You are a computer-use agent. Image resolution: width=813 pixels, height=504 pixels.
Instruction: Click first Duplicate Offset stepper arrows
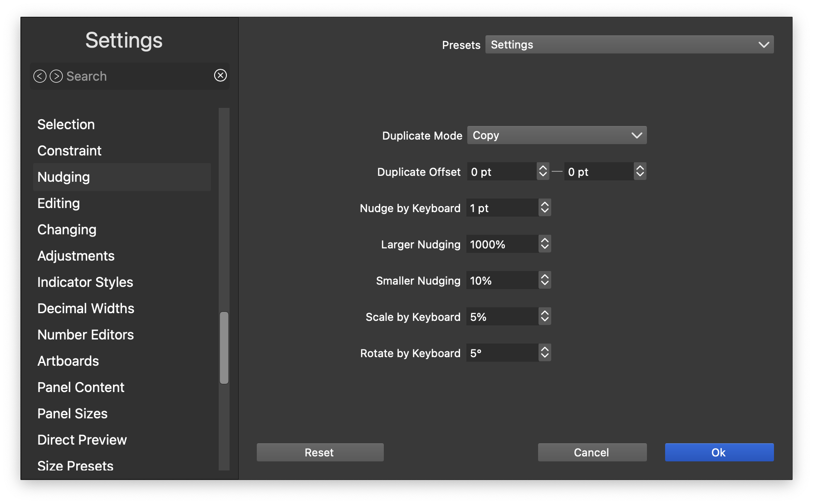click(543, 171)
